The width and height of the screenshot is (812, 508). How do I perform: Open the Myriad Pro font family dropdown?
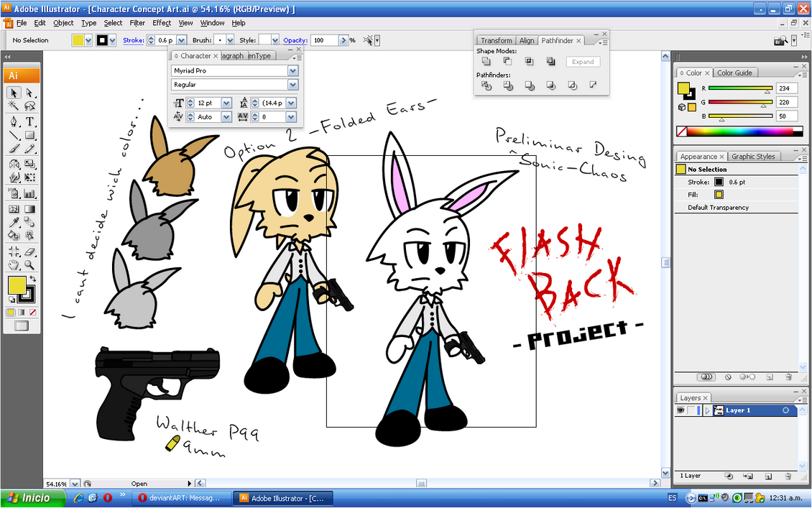(292, 70)
